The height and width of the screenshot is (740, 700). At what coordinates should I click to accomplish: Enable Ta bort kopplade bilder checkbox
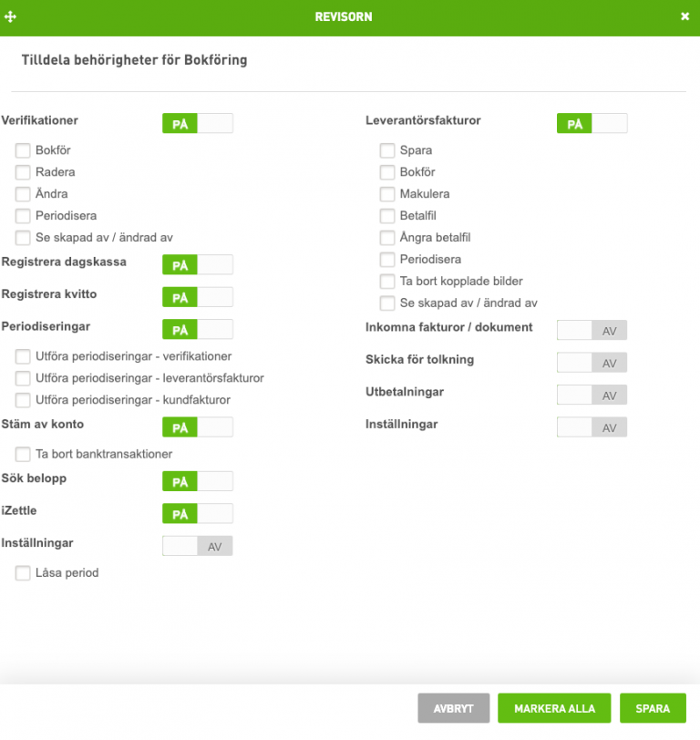coord(387,282)
